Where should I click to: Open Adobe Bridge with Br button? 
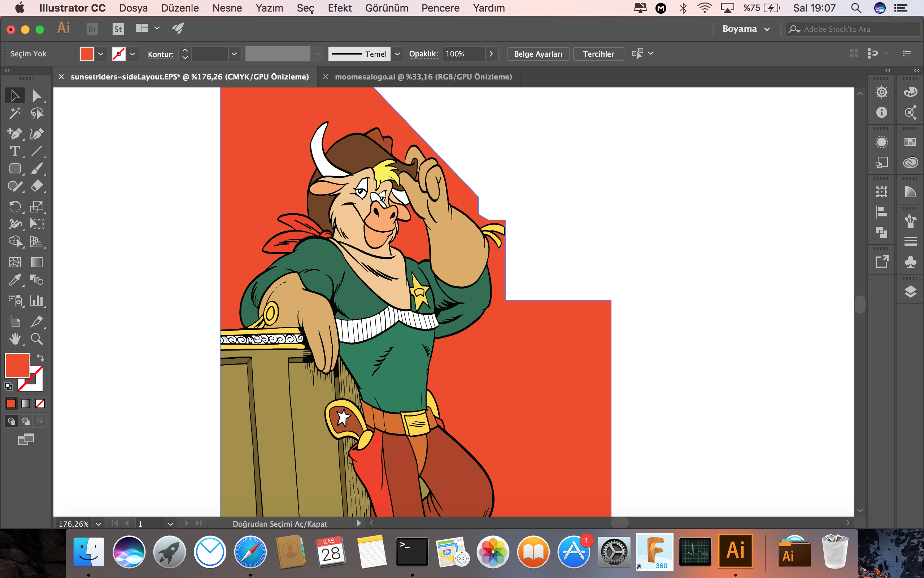coord(92,29)
